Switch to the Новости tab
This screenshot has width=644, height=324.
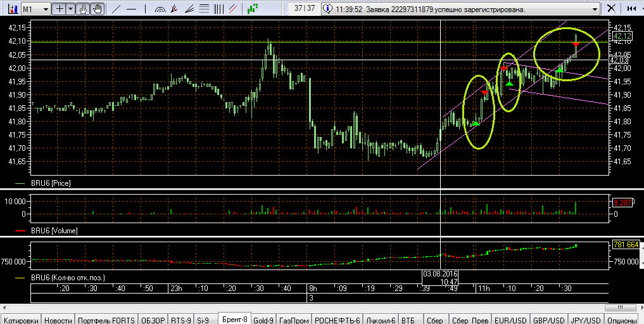tap(58, 320)
